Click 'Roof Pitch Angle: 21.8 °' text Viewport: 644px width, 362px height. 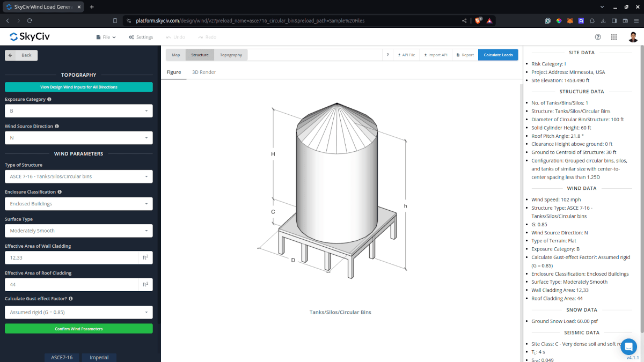click(x=557, y=136)
